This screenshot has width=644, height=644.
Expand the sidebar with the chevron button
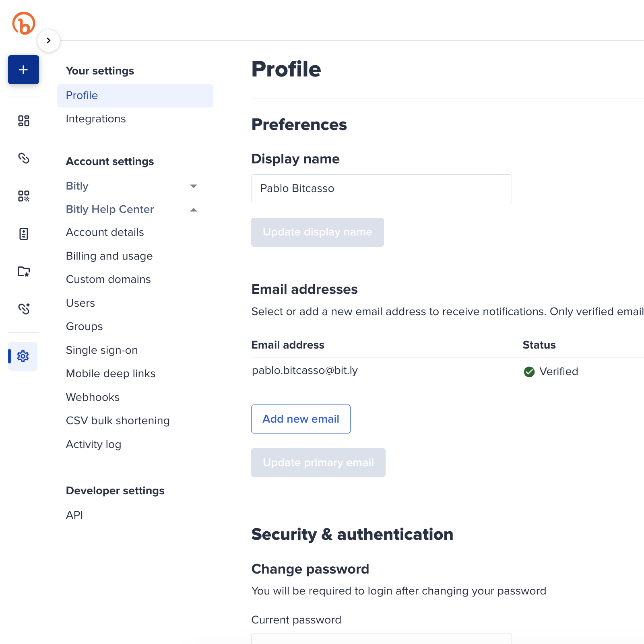tap(49, 41)
